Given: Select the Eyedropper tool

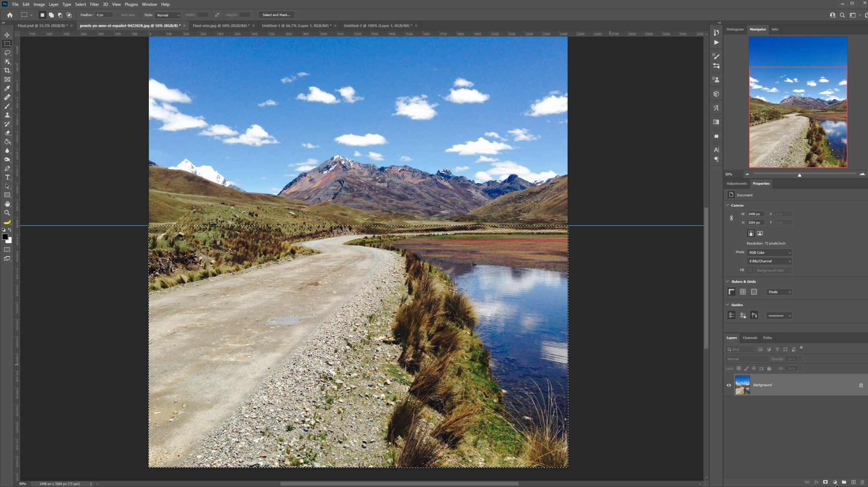Looking at the screenshot, I should [7, 89].
